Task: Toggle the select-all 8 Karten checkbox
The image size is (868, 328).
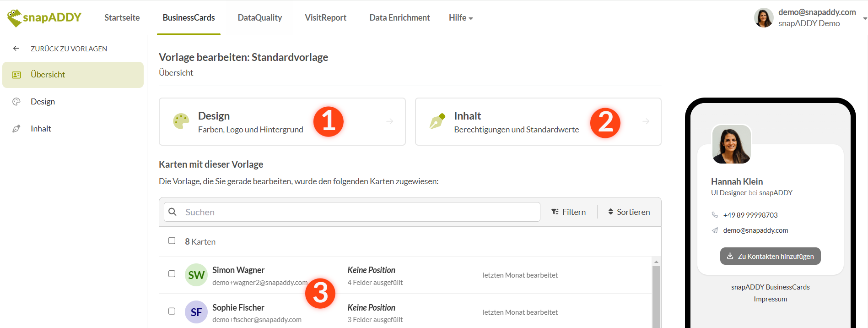Action: [x=172, y=241]
